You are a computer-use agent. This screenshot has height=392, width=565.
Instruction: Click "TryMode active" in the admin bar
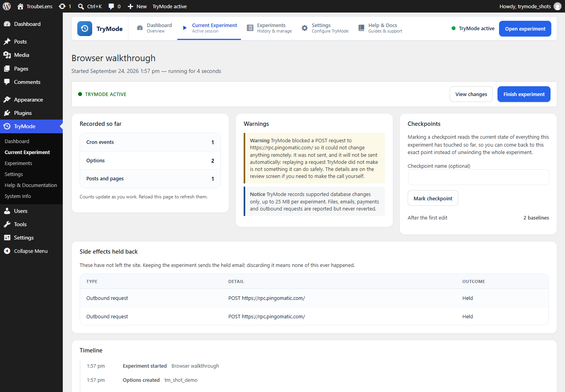pos(169,6)
